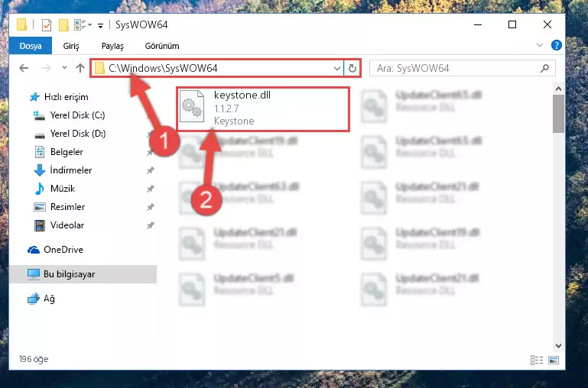The width and height of the screenshot is (588, 388).
Task: Click the folder system icon in title bar
Action: pos(21,24)
